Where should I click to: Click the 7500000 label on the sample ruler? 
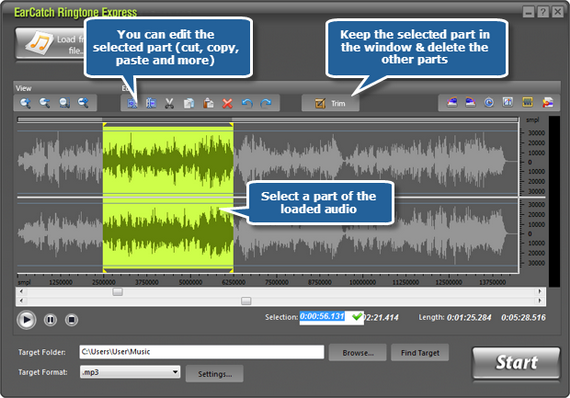(x=277, y=282)
